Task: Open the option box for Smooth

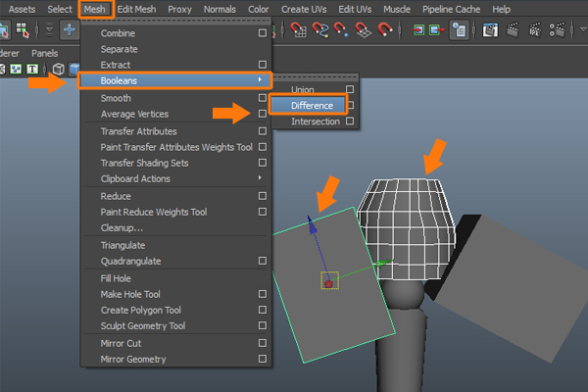Action: coord(262,98)
